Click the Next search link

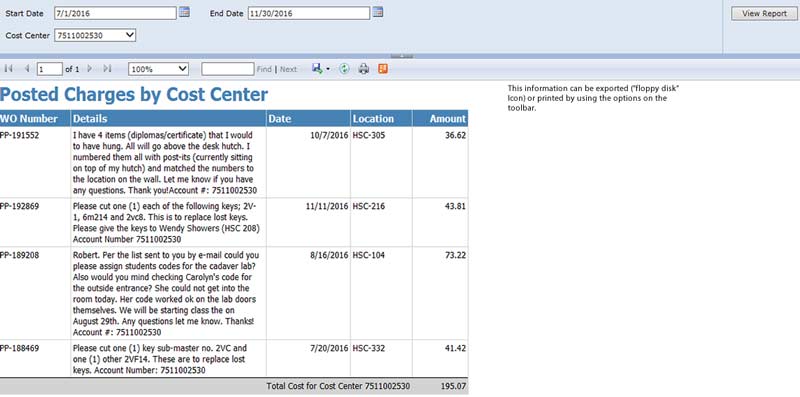[288, 69]
